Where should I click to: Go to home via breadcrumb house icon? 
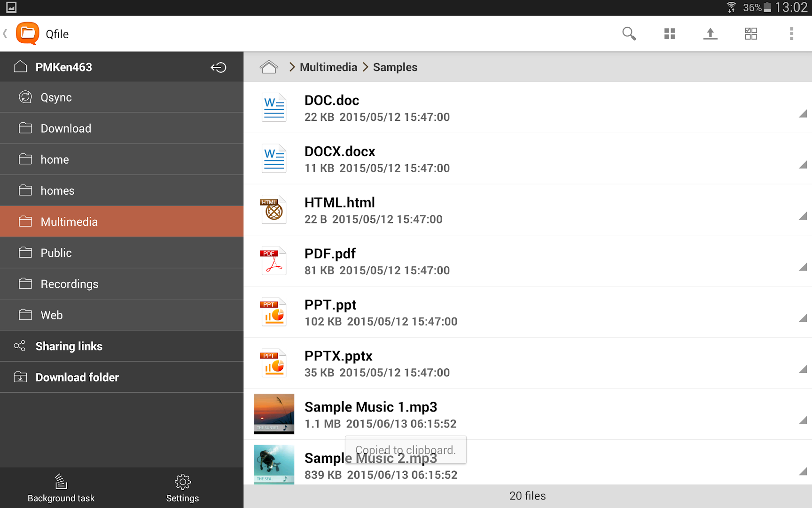click(x=269, y=67)
